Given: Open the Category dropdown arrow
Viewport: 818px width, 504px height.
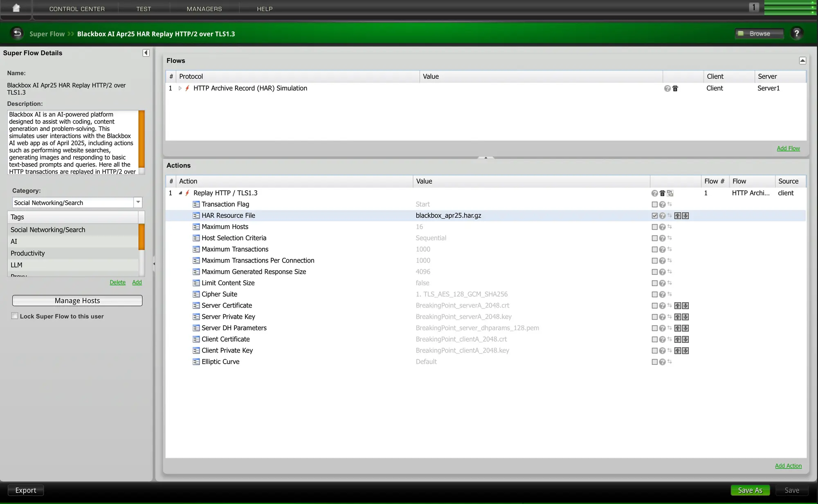Looking at the screenshot, I should coord(138,202).
